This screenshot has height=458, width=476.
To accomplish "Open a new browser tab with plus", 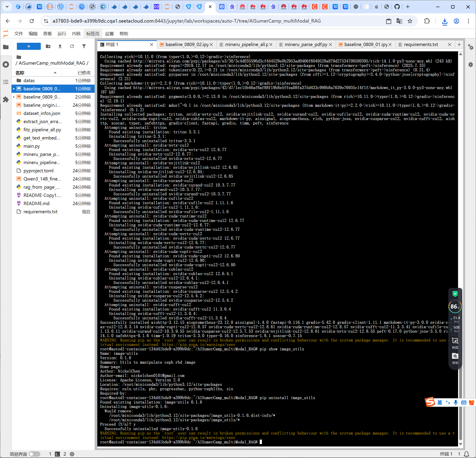I will [x=408, y=7].
